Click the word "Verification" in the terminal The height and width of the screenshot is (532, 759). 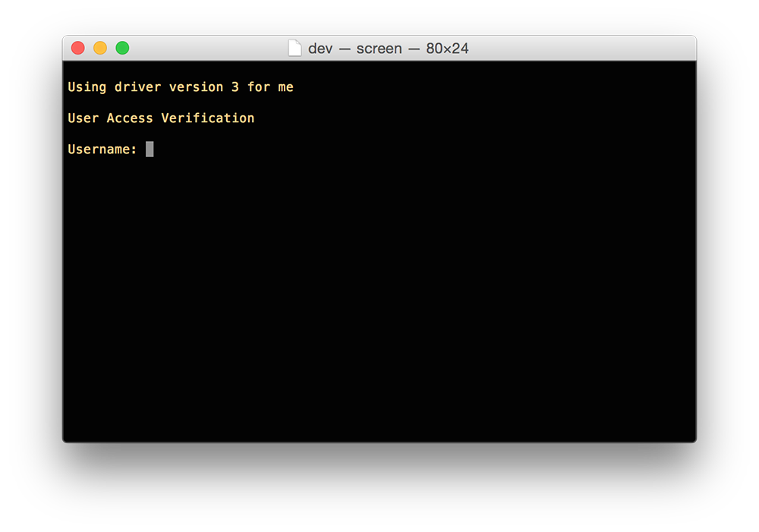(208, 118)
